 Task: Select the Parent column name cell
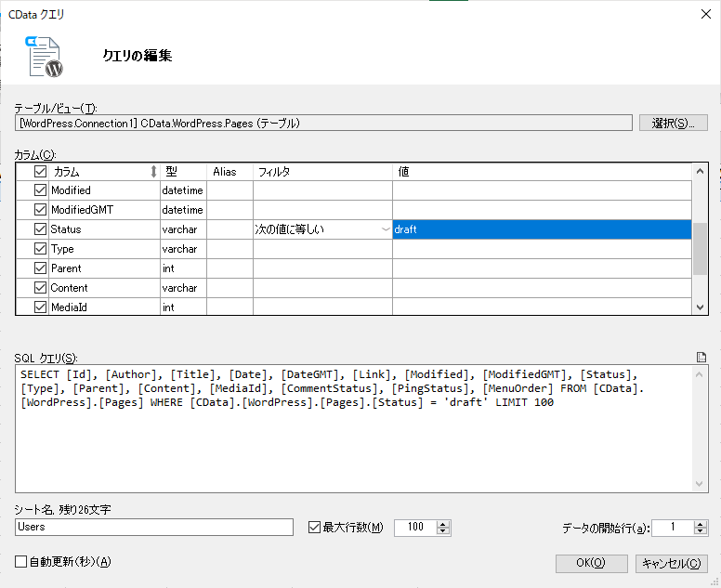(104, 268)
